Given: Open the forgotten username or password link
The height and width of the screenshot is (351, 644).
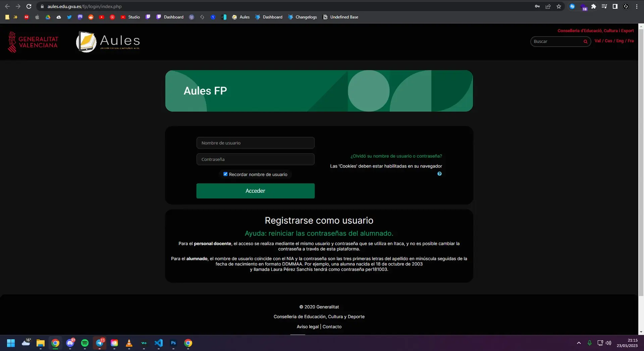Looking at the screenshot, I should coord(396,156).
